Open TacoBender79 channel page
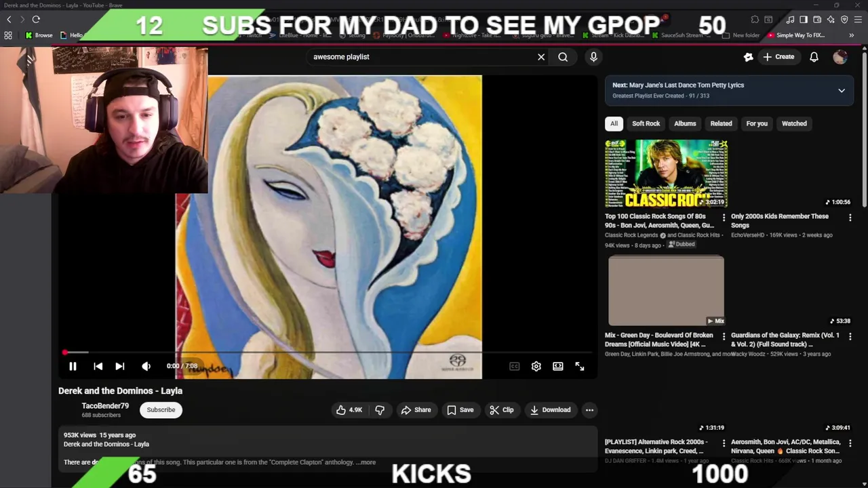The image size is (868, 488). (x=105, y=405)
